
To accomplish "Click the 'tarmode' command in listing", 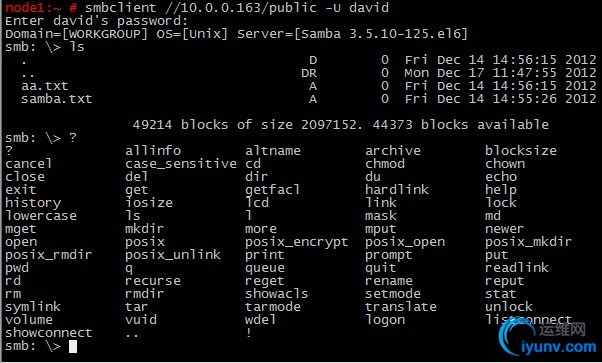I will [273, 307].
